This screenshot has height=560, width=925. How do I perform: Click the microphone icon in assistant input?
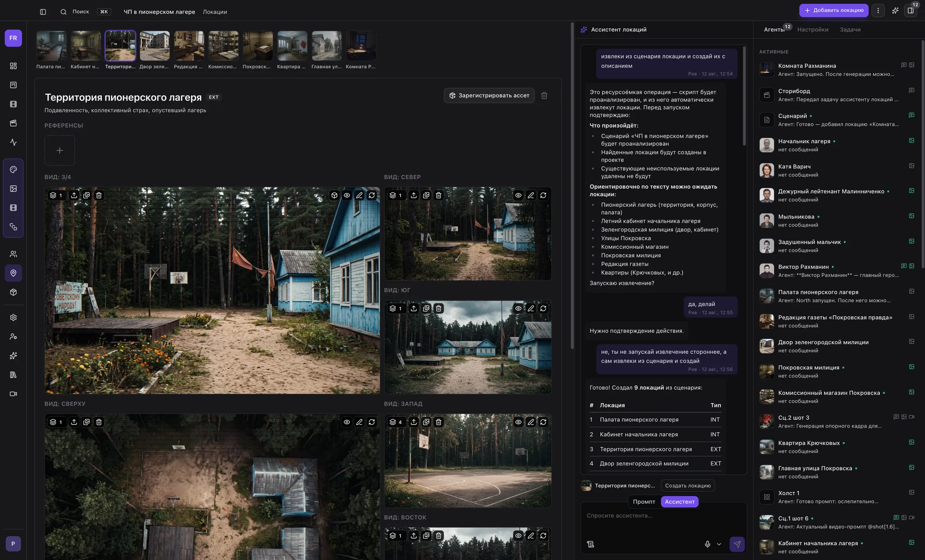pos(707,544)
